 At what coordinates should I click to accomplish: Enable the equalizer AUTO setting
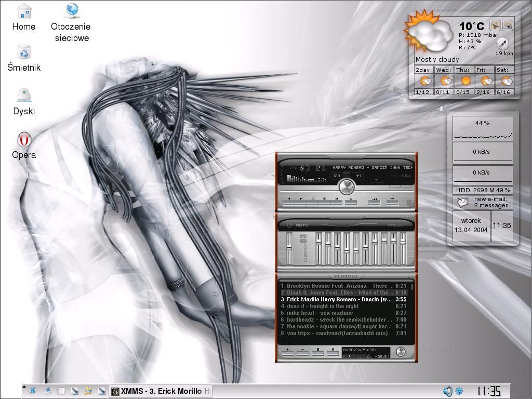[302, 225]
